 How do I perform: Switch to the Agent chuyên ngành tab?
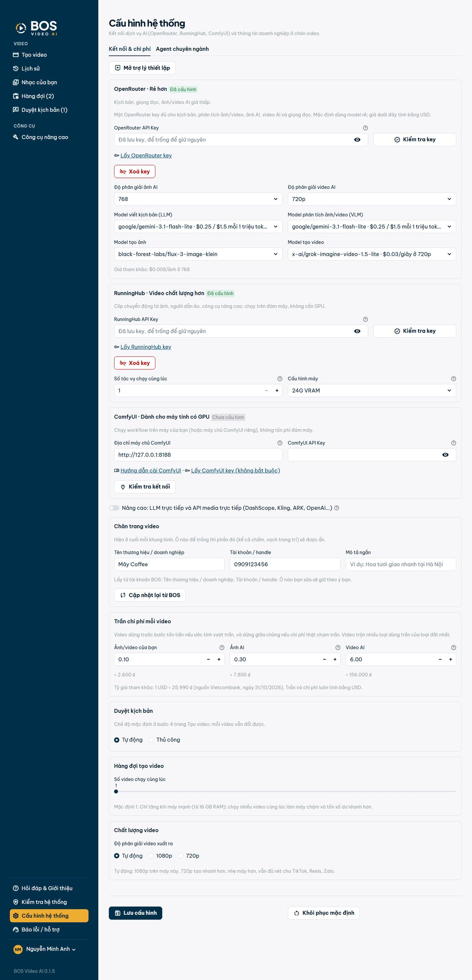182,49
